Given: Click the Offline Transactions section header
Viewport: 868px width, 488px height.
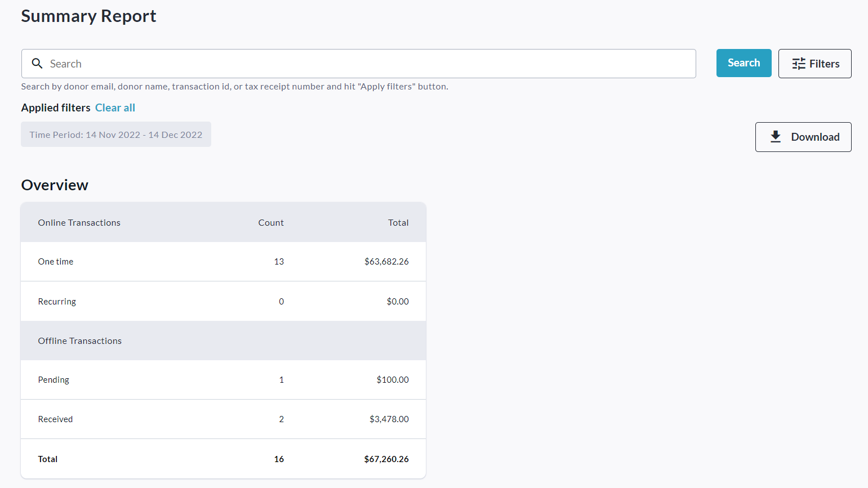Looking at the screenshot, I should tap(80, 341).
